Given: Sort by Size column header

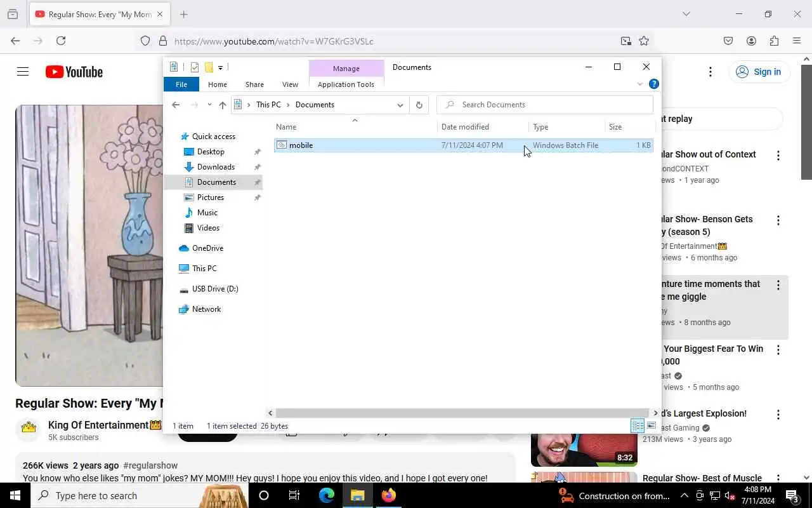Looking at the screenshot, I should click(x=630, y=127).
